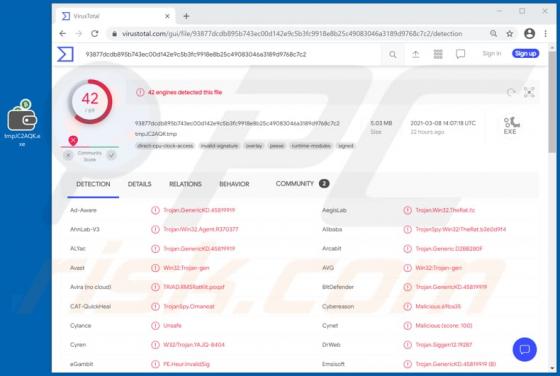Click the 2021-03-08 scan date text

point(443,123)
